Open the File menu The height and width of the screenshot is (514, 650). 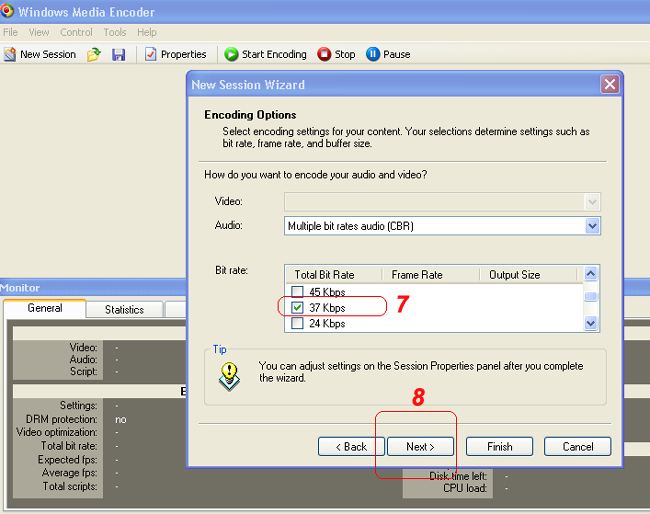(x=10, y=32)
